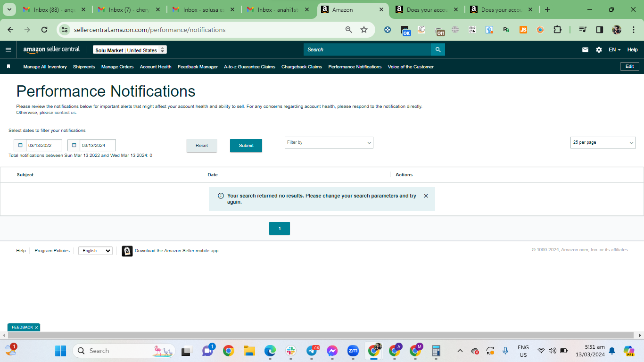Open the Chrome Extensions puzzle icon
The height and width of the screenshot is (362, 644).
tap(557, 30)
